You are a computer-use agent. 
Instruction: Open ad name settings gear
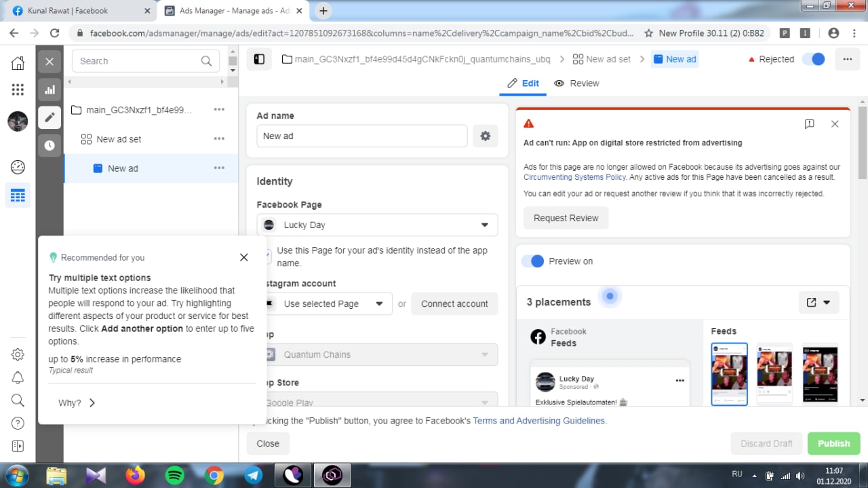[x=485, y=136]
